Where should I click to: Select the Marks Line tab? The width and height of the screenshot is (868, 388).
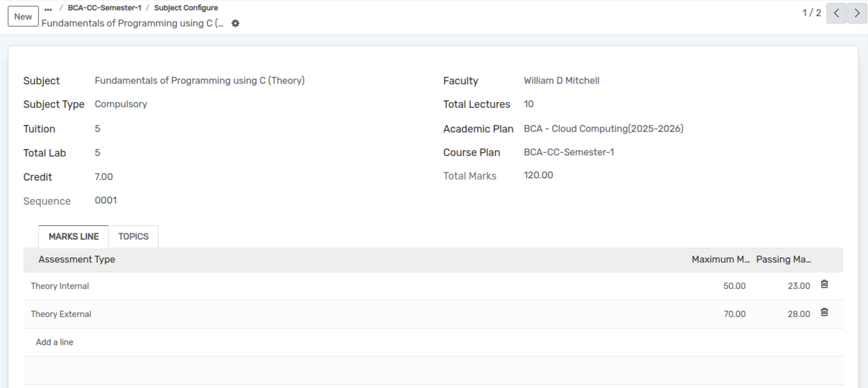click(73, 237)
